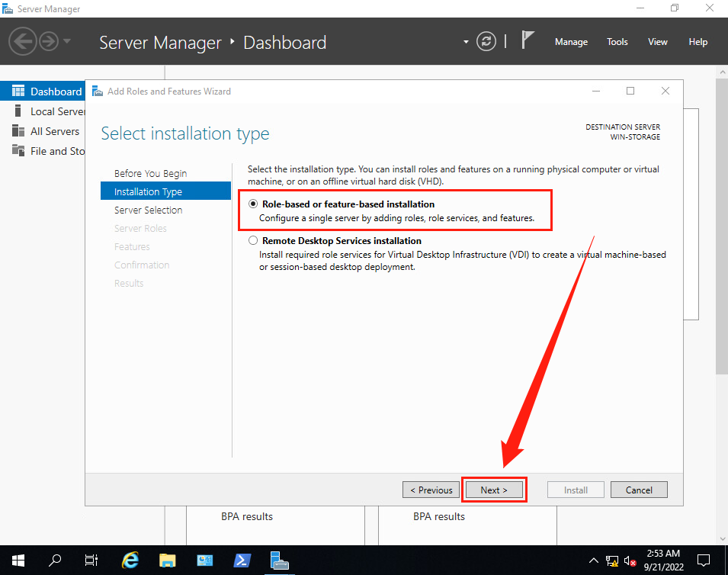Expand the dropdown arrow beside refresh
This screenshot has width=728, height=575.
pos(466,42)
